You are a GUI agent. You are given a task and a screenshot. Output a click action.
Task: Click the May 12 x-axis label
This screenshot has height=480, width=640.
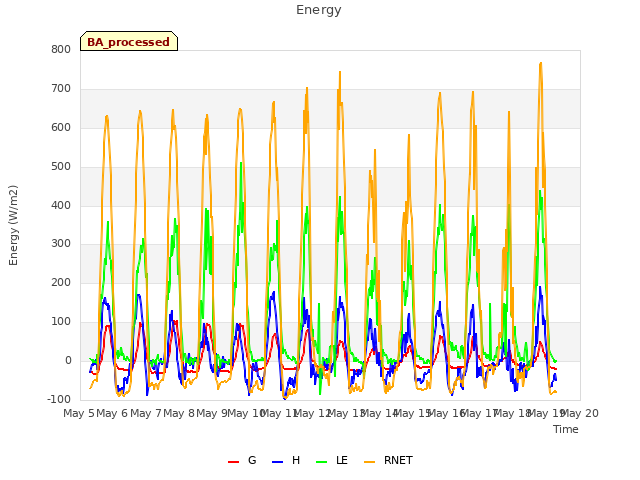[x=313, y=413]
